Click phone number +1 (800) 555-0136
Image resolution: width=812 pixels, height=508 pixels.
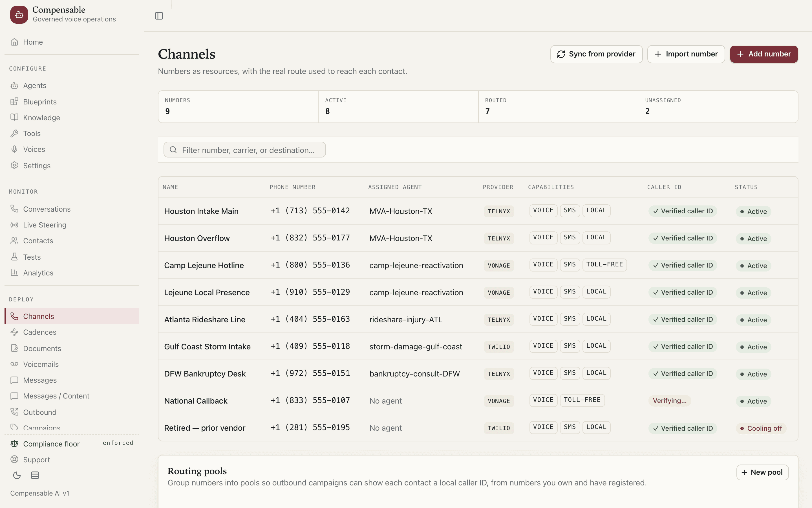[310, 265]
